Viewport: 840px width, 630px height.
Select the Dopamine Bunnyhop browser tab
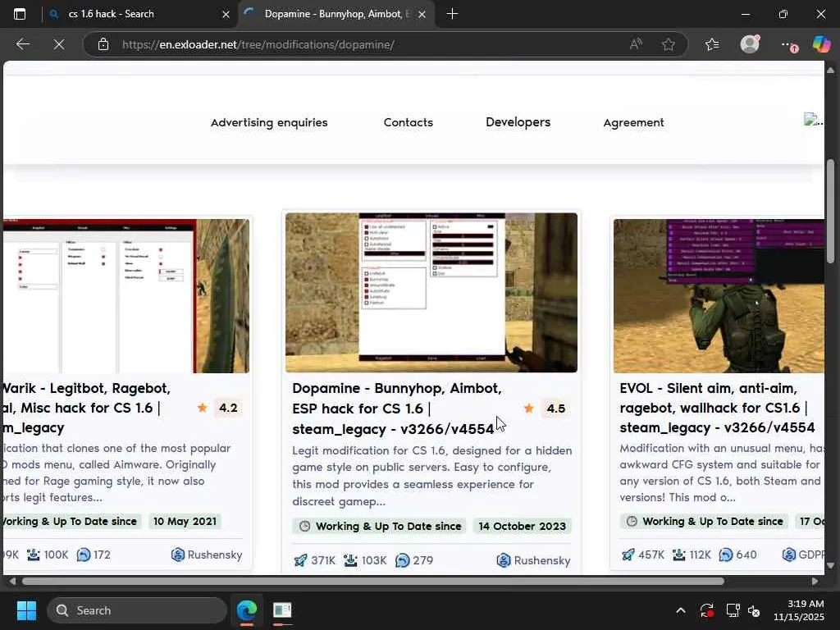click(336, 14)
